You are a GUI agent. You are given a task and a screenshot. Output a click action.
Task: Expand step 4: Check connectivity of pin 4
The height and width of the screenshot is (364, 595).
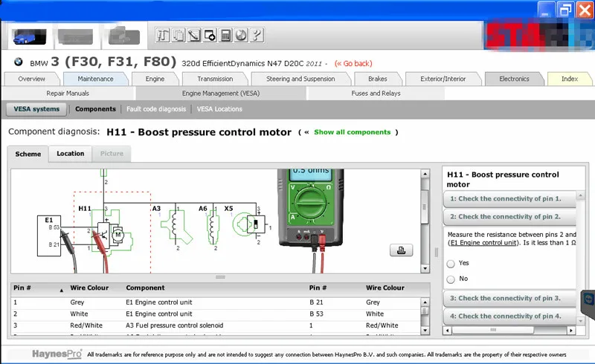509,316
